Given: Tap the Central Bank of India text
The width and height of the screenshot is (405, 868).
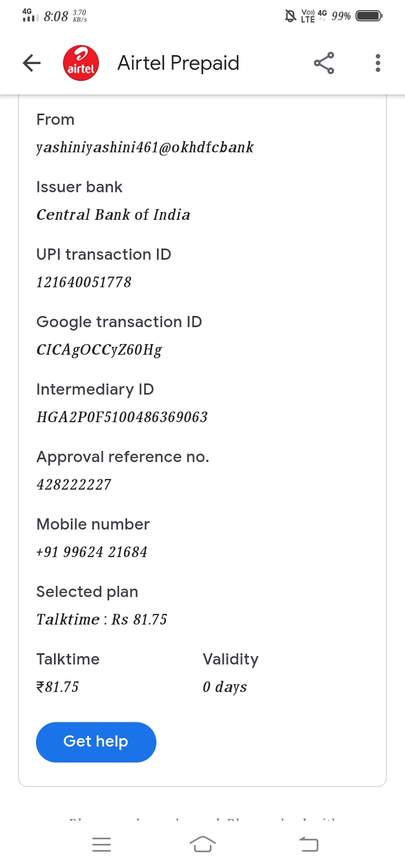Looking at the screenshot, I should point(113,215).
